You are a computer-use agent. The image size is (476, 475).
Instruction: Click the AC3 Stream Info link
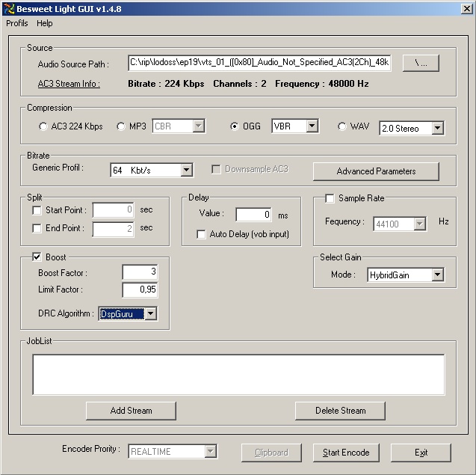point(69,84)
